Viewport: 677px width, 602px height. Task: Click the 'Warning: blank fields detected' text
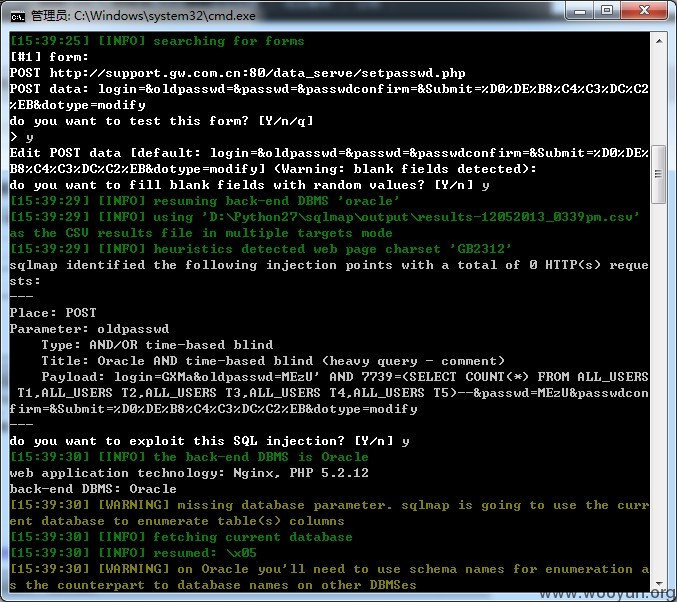405,169
